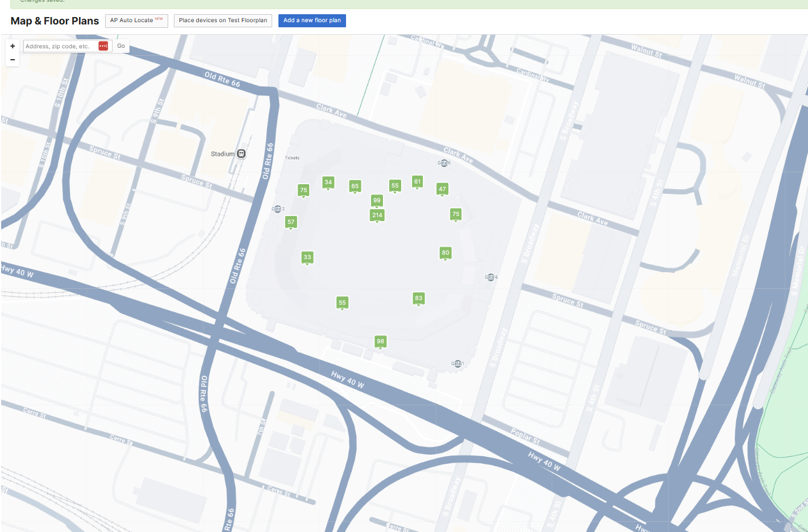This screenshot has height=532, width=808.
Task: Click the Gate 6 map icon
Action: (490, 277)
